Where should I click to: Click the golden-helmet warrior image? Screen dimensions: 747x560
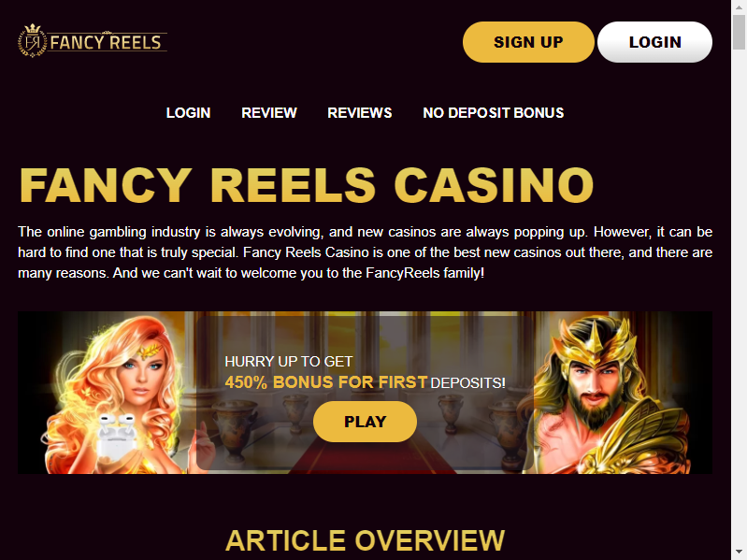click(x=610, y=395)
